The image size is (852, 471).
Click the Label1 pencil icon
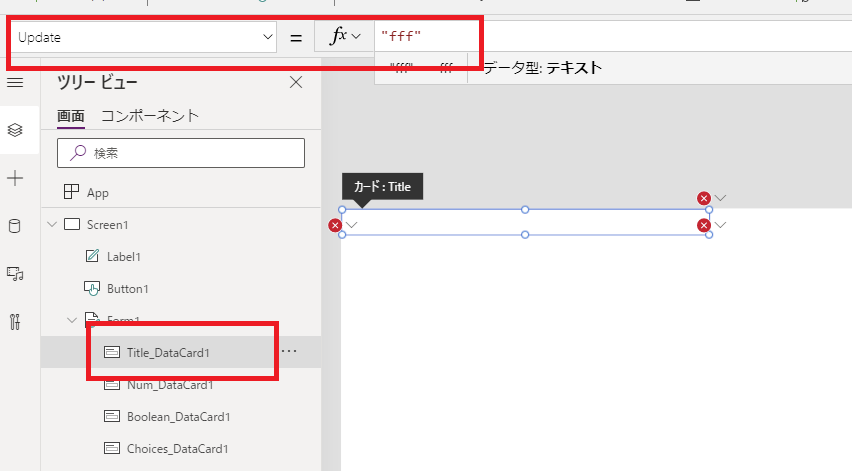(92, 256)
